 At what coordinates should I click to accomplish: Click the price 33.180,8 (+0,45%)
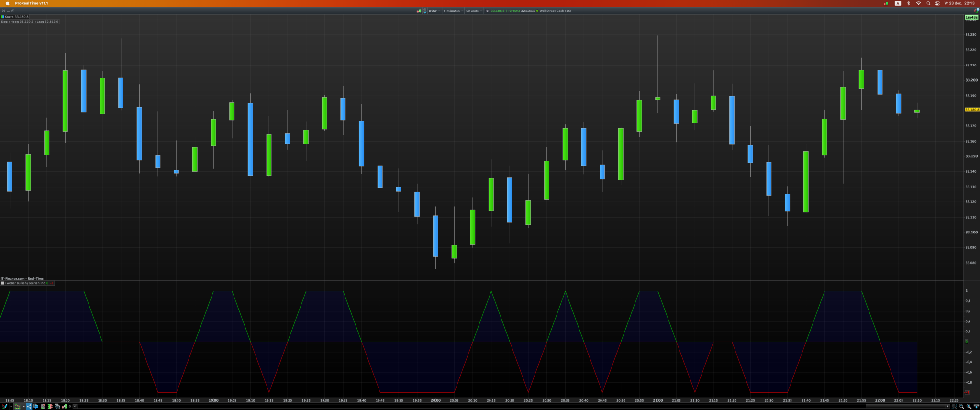pyautogui.click(x=505, y=11)
